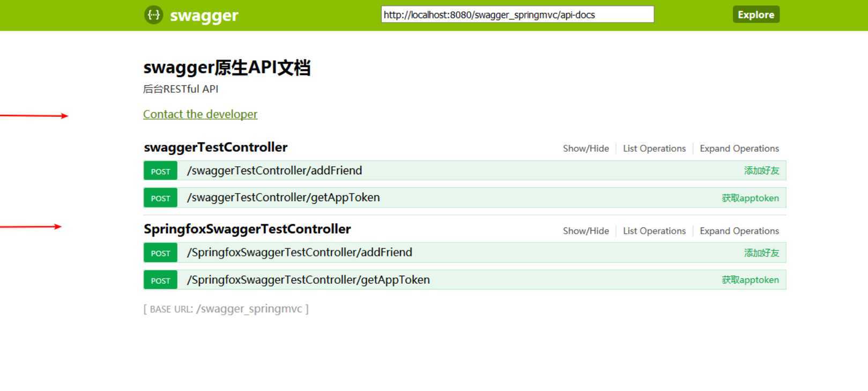Focus the api-docs URL input field

[x=517, y=14]
